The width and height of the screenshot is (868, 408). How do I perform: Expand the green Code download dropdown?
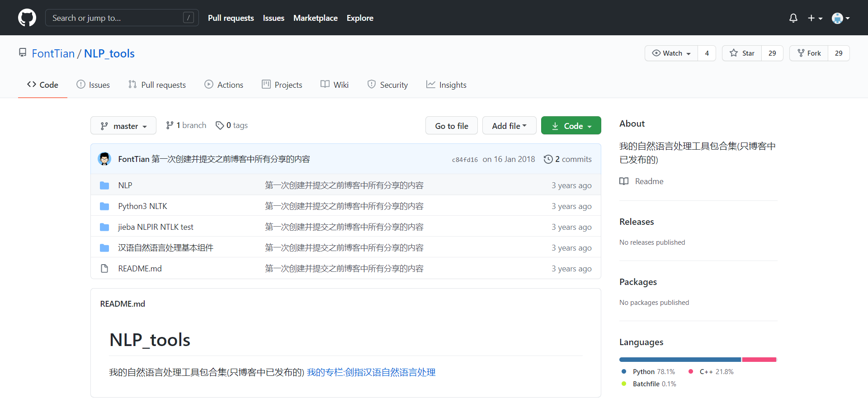click(571, 125)
